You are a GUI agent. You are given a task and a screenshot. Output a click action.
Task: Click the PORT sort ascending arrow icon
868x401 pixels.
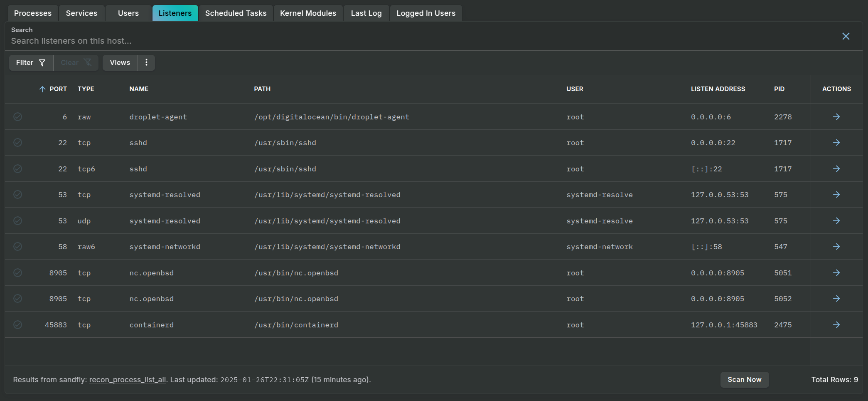[x=42, y=89]
